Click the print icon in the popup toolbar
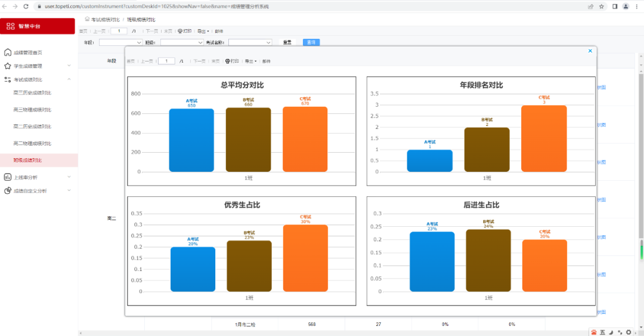The width and height of the screenshot is (644, 336). click(x=227, y=61)
